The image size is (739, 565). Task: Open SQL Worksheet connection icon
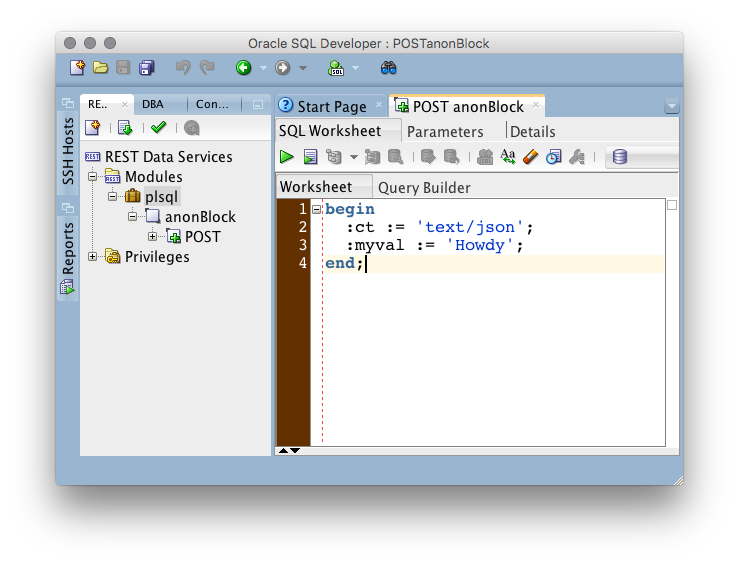coord(336,68)
